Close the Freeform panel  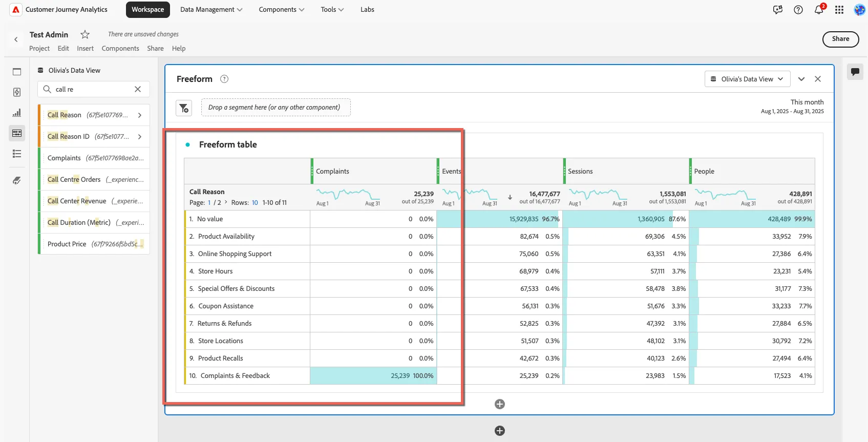[x=818, y=79]
